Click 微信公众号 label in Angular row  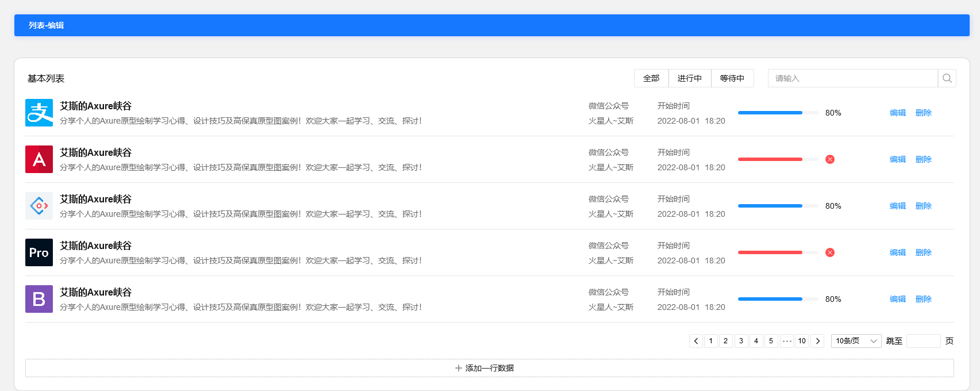609,152
